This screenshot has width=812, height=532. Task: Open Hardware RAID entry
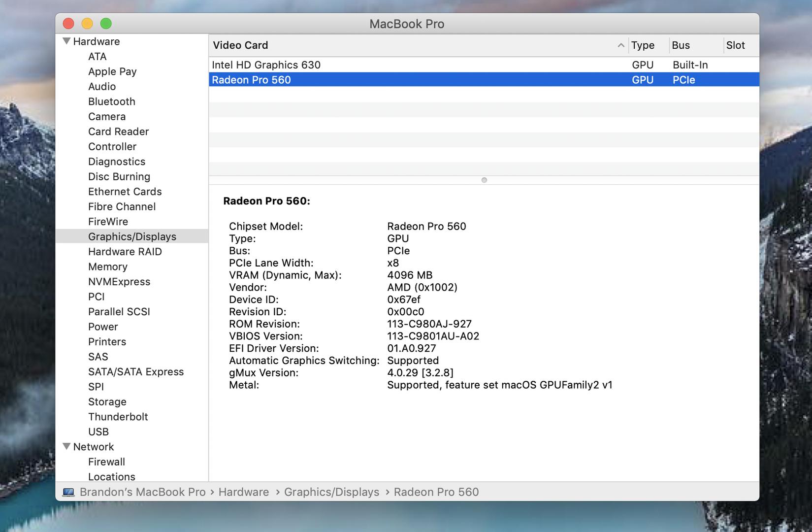[125, 252]
